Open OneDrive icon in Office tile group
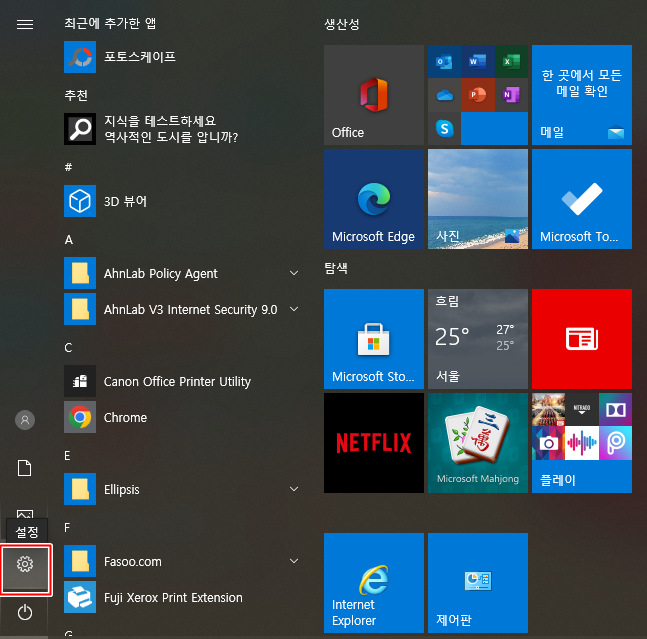Image resolution: width=647 pixels, height=639 pixels. point(444,95)
